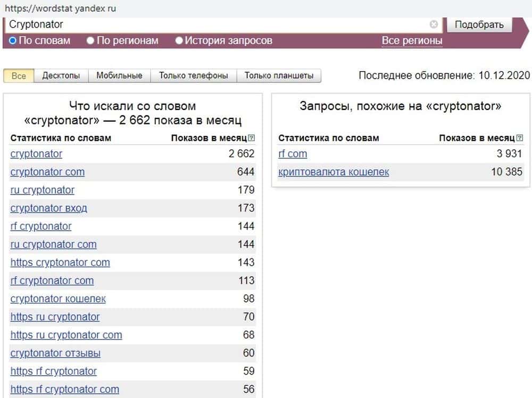Open the ru cryptonator com link
This screenshot has width=532, height=398.
click(53, 244)
